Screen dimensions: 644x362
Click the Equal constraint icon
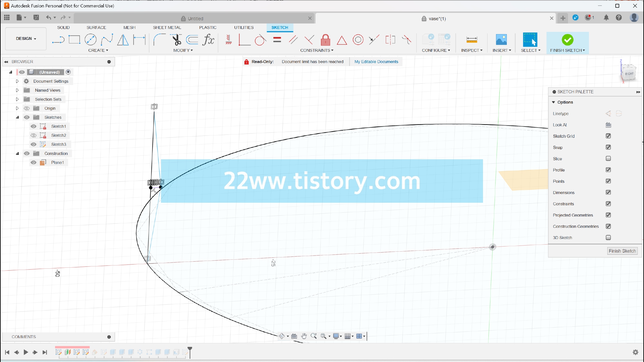(277, 40)
